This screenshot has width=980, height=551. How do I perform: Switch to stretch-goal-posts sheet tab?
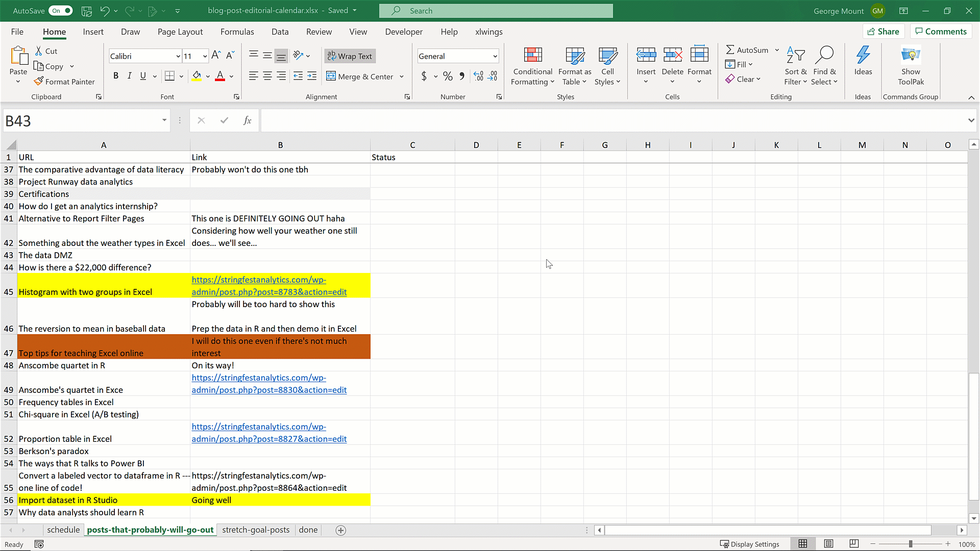(x=256, y=530)
